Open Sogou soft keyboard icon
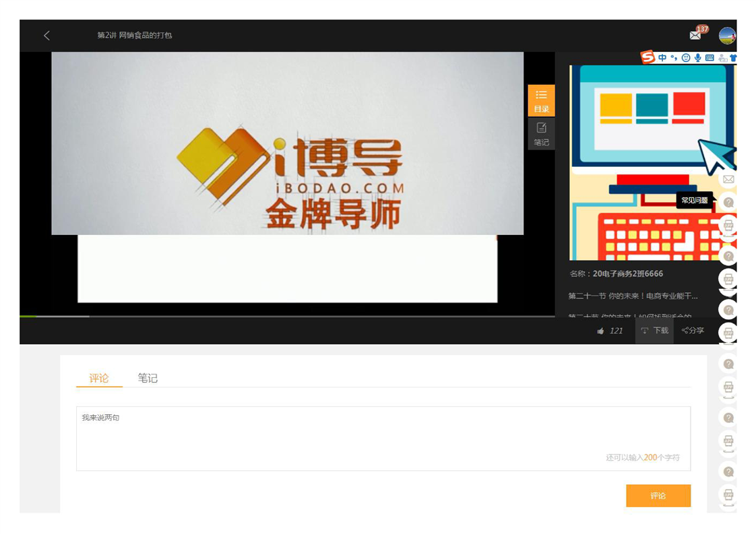This screenshot has width=756, height=534. [x=710, y=58]
